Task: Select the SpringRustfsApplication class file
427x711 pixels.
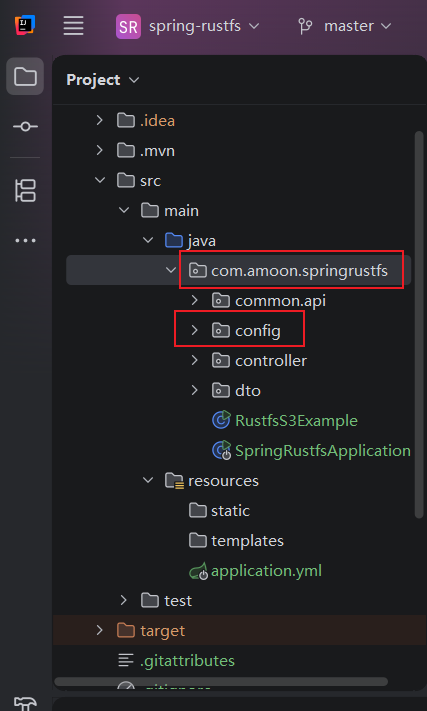Action: pyautogui.click(x=311, y=451)
